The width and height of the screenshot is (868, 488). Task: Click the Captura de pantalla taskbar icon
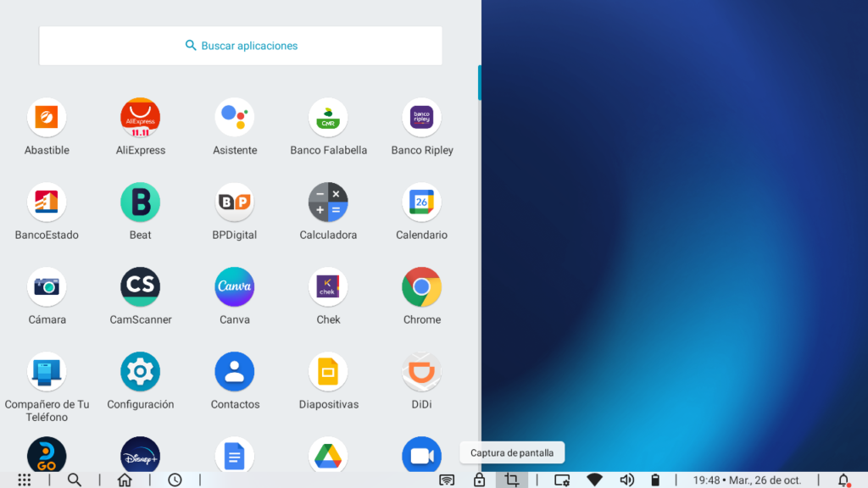tap(511, 480)
